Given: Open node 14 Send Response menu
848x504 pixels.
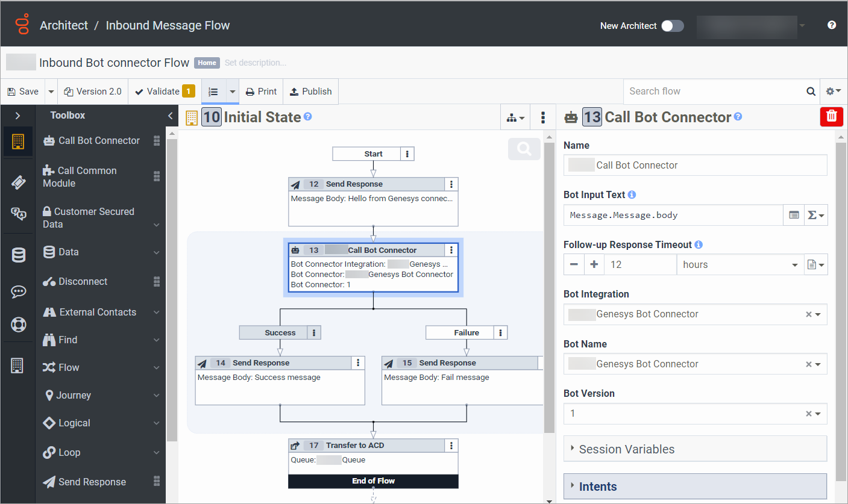Looking at the screenshot, I should pyautogui.click(x=358, y=362).
